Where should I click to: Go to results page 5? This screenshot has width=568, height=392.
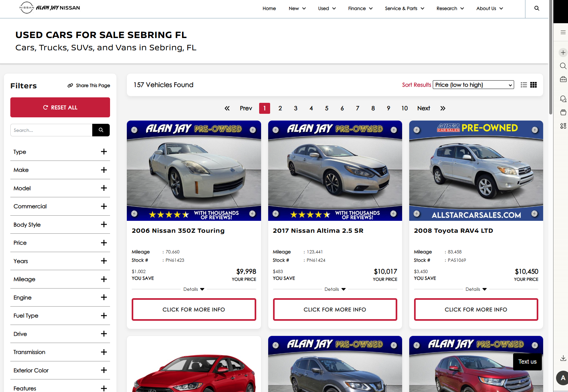click(327, 108)
